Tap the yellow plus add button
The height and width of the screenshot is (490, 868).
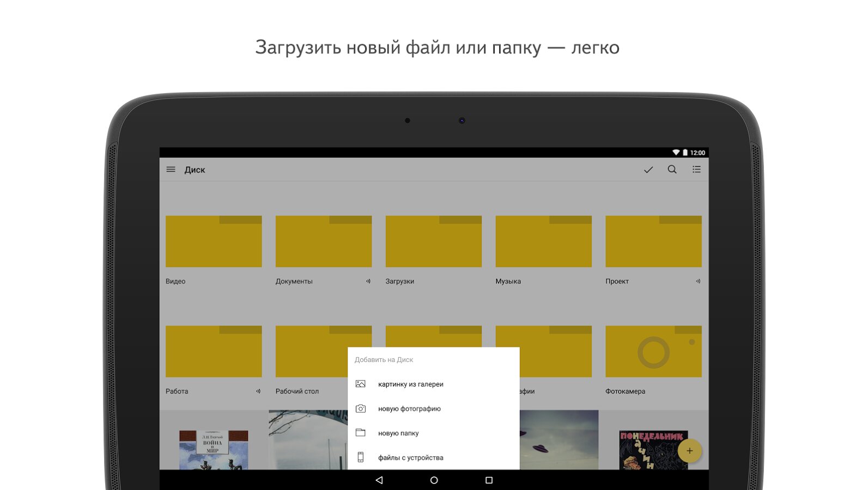689,451
